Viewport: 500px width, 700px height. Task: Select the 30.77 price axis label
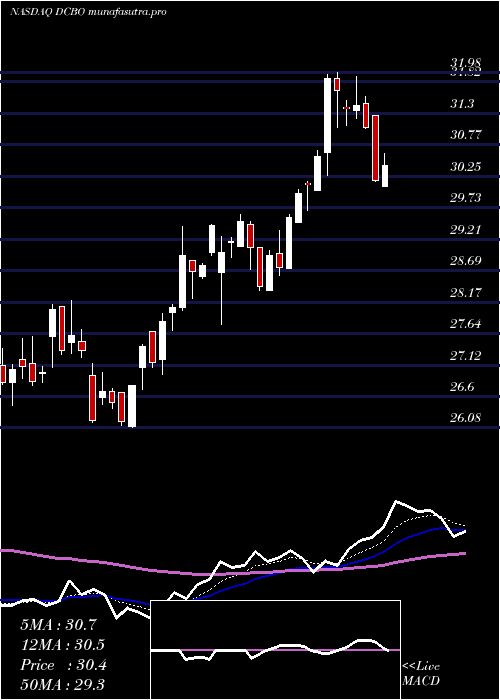pos(466,135)
